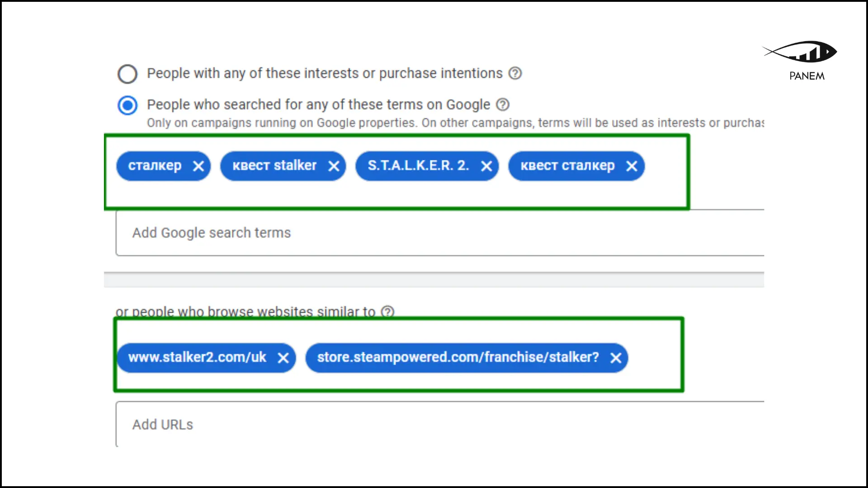Open help for browse websites similar to

387,312
